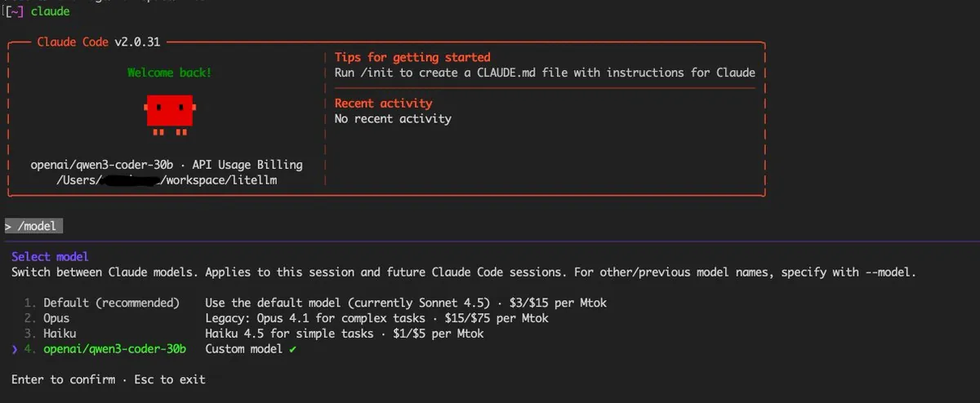
Task: Click the claude command at the shell prompt
Action: click(50, 11)
